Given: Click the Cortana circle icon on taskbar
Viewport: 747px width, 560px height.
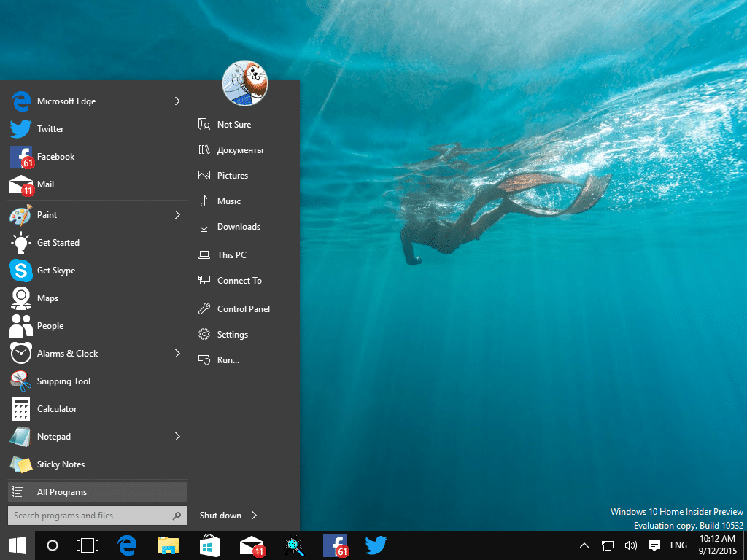Looking at the screenshot, I should tap(53, 545).
